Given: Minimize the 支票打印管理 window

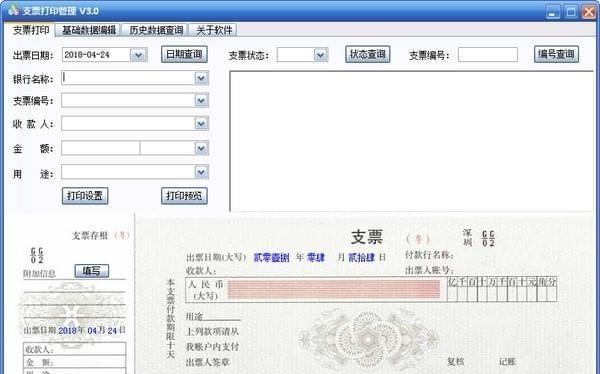Looking at the screenshot, I should coord(552,12).
